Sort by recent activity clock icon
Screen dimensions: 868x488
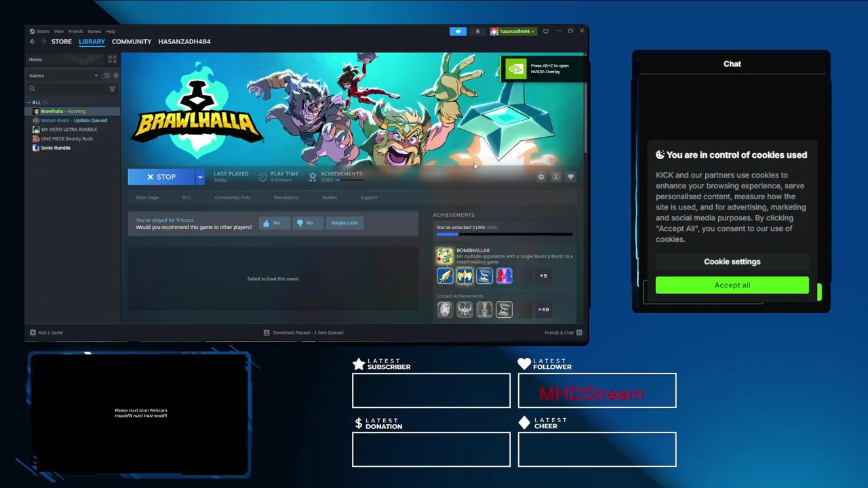point(106,75)
